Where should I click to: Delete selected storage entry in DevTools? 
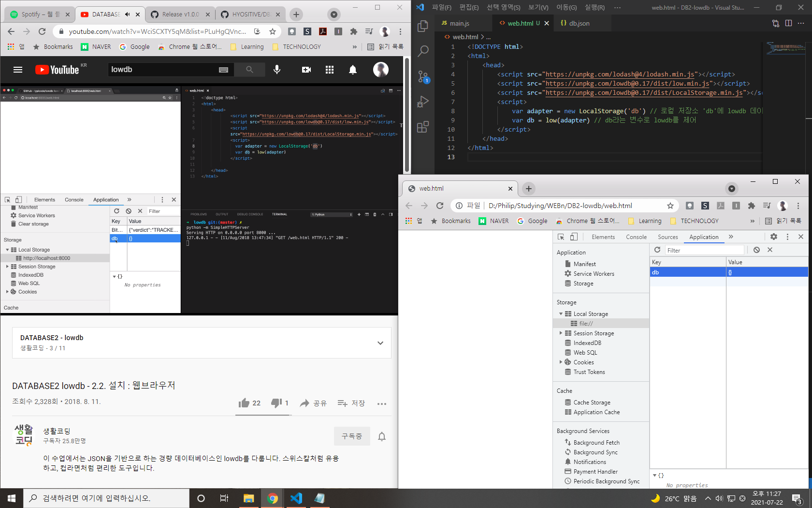(770, 250)
